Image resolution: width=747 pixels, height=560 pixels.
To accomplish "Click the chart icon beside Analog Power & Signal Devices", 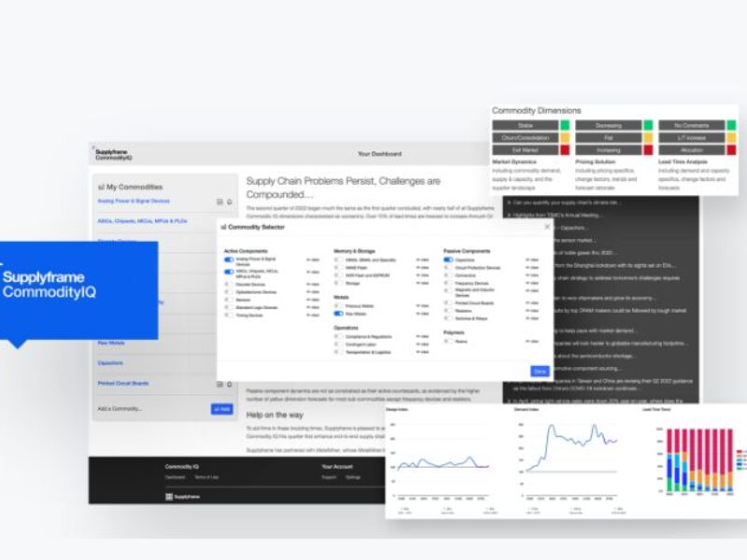I will pos(220,201).
